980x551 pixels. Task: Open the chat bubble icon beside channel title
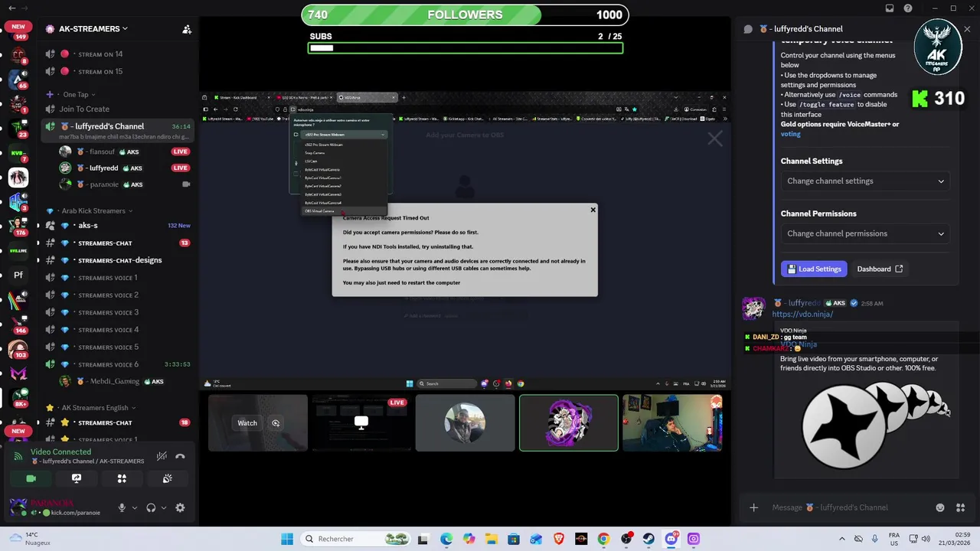(x=748, y=29)
